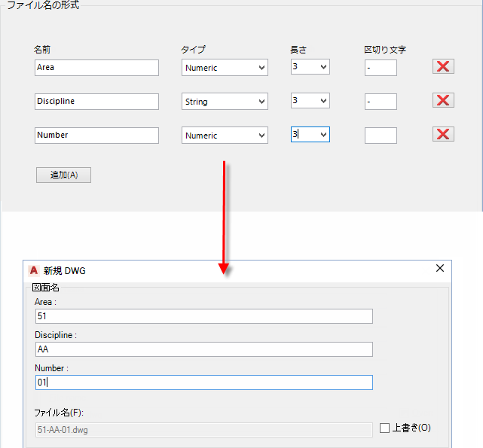The height and width of the screenshot is (448, 483).
Task: Click the Area value field containing 51
Action: pos(204,316)
